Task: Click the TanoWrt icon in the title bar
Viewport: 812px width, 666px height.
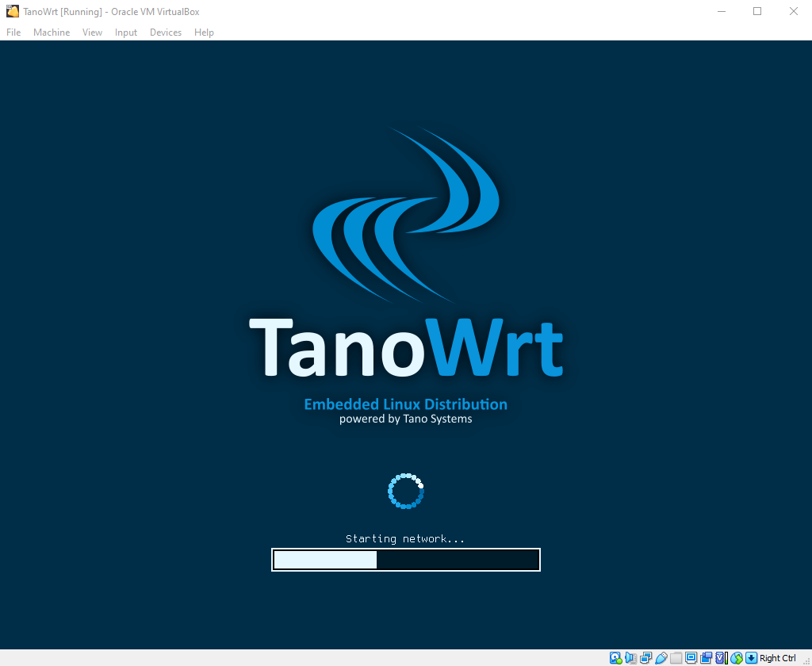Action: [10, 11]
